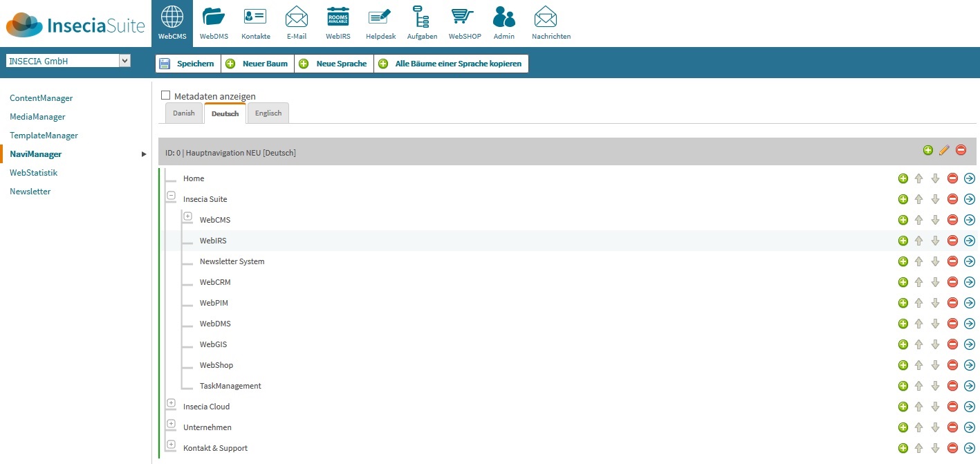Open link arrow for WebShop row
Image resolution: width=980 pixels, height=464 pixels.
(x=969, y=365)
